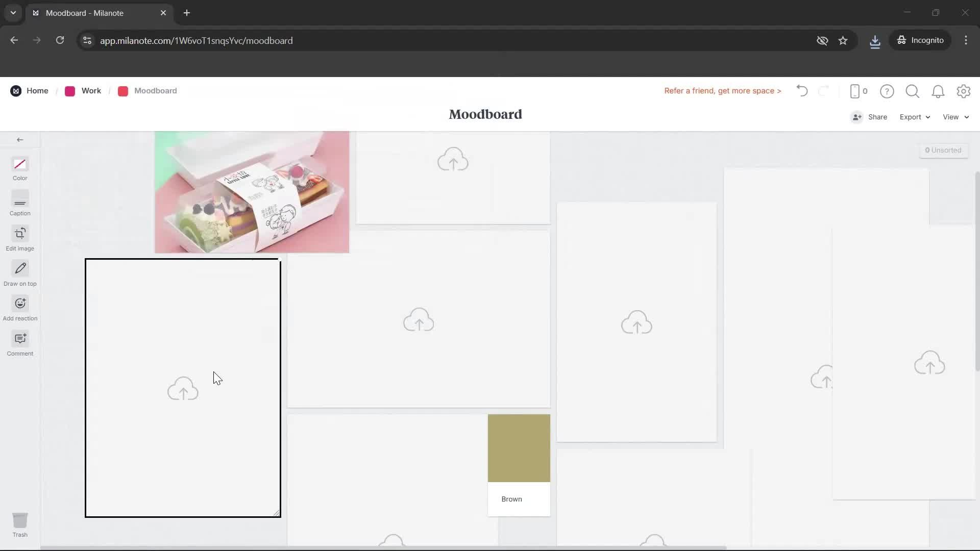The image size is (980, 551).
Task: Click the Redo arrow
Action: 824,91
